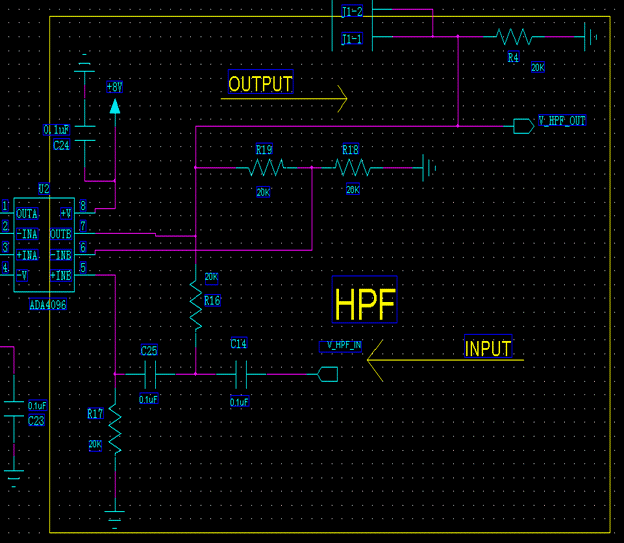Viewport: 624px width, 543px height.
Task: Click the C25 capacitor symbol
Action: click(x=149, y=375)
